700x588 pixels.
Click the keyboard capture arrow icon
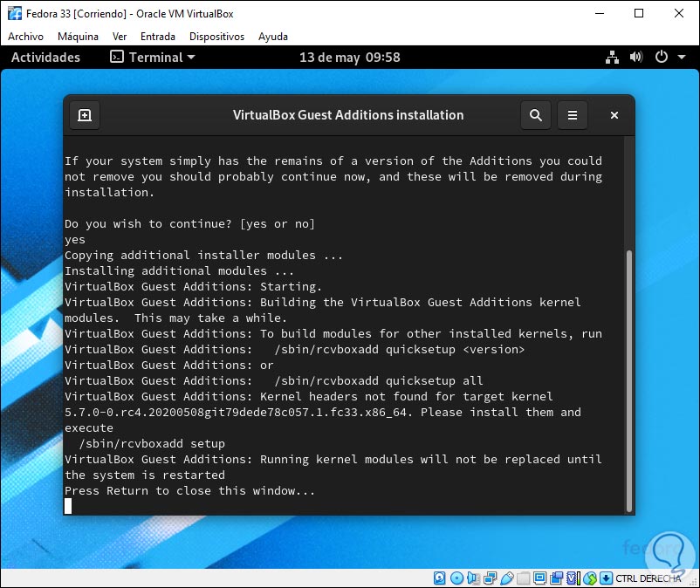pyautogui.click(x=607, y=578)
